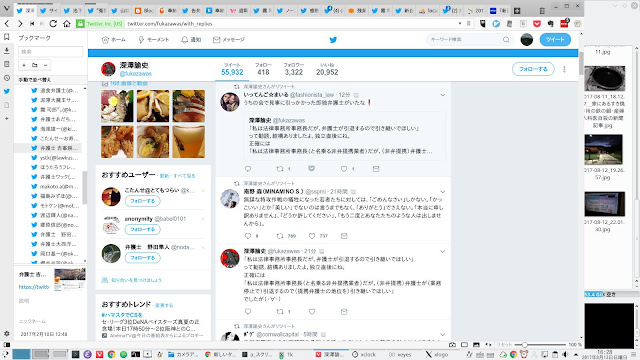Open the Downloads panel icon
Screen dimensions: 640x360
7,51
